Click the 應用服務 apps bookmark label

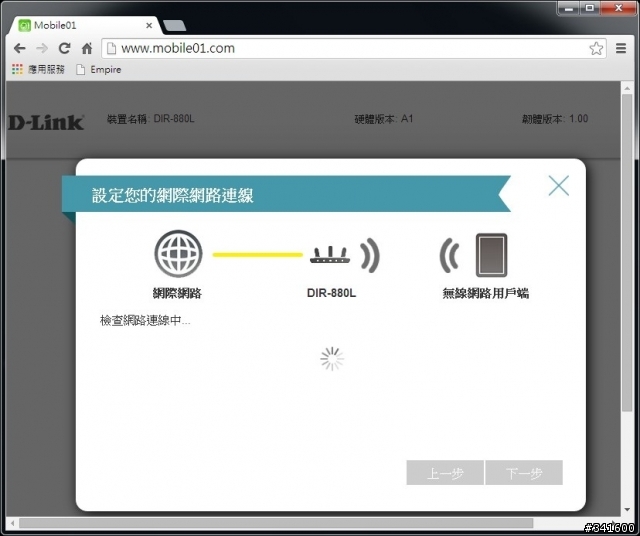pos(46,69)
